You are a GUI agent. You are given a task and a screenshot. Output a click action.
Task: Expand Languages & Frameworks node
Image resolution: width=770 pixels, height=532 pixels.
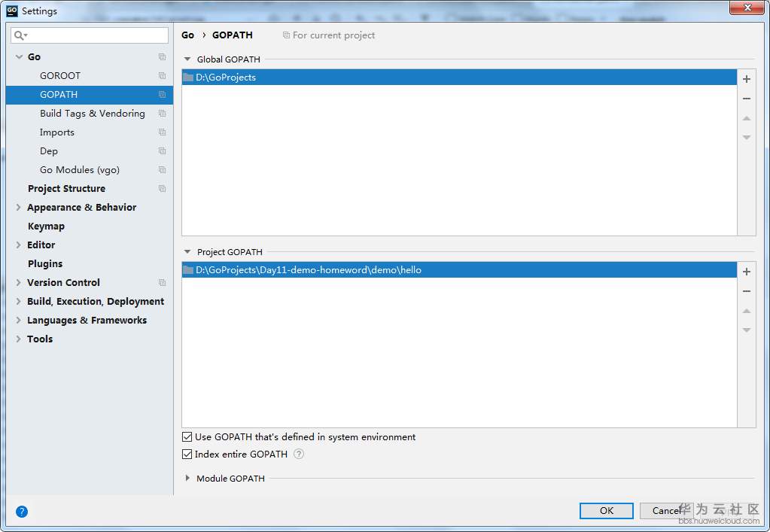19,320
